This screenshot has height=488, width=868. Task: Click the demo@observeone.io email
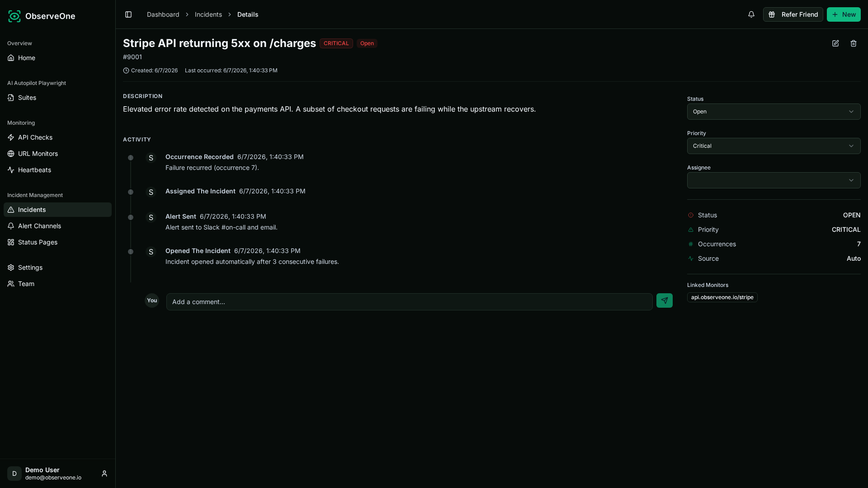coord(53,478)
